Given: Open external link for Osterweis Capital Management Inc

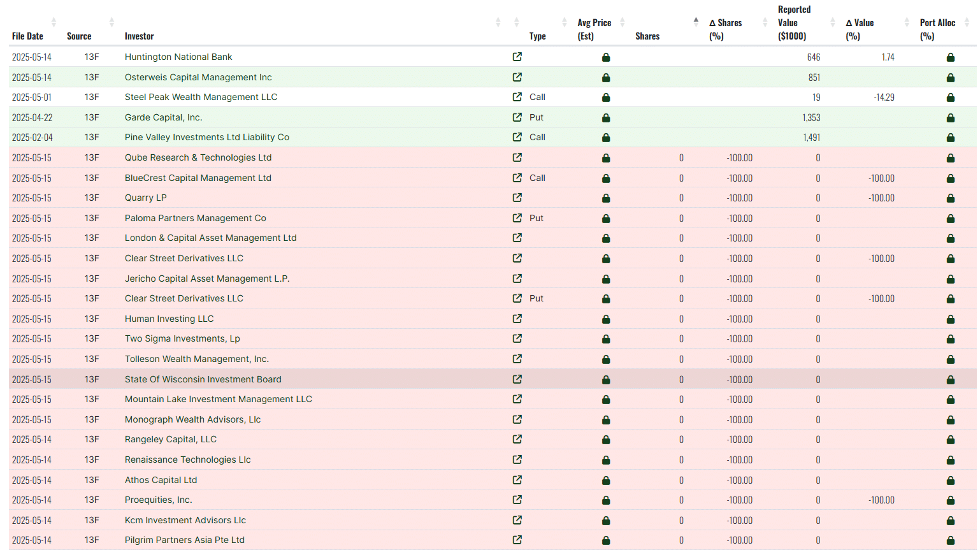Looking at the screenshot, I should (517, 77).
